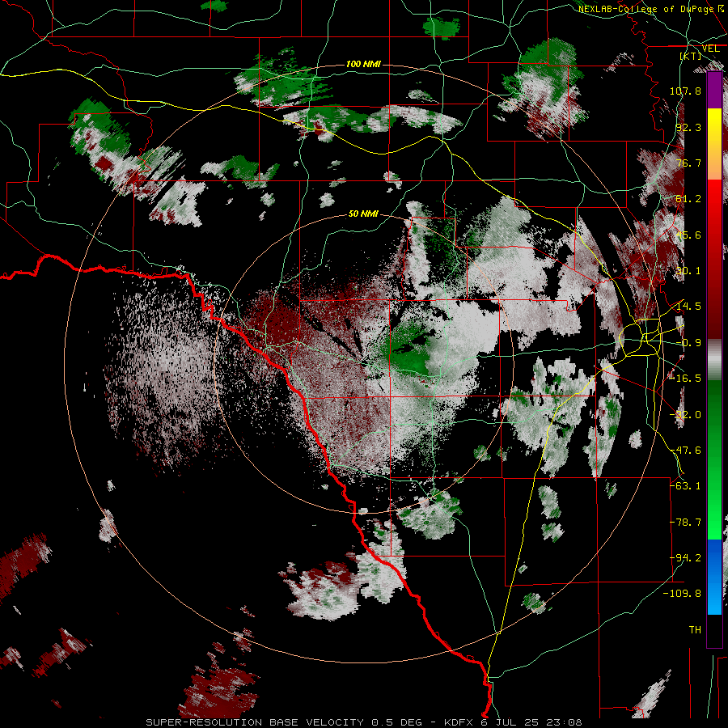This screenshot has width=728, height=728.
Task: Select the -0.9 legend value
Action: point(688,343)
